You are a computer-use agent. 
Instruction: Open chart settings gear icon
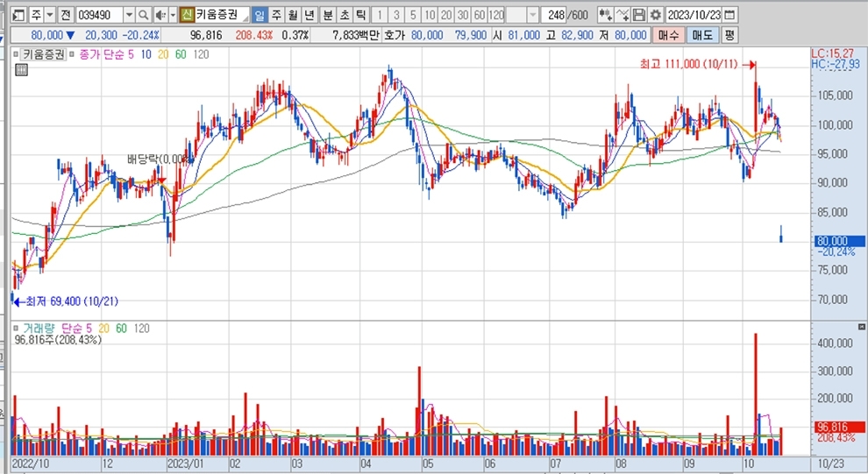[x=656, y=15]
